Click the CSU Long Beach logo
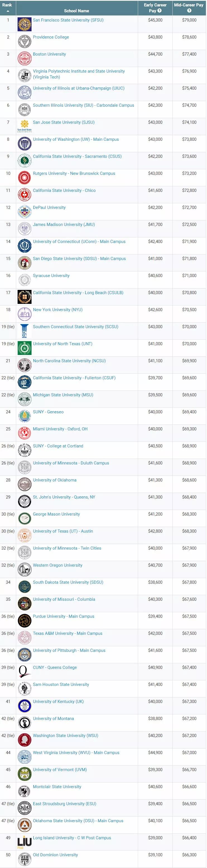Screen dimensions: 207x868 click(x=24, y=297)
